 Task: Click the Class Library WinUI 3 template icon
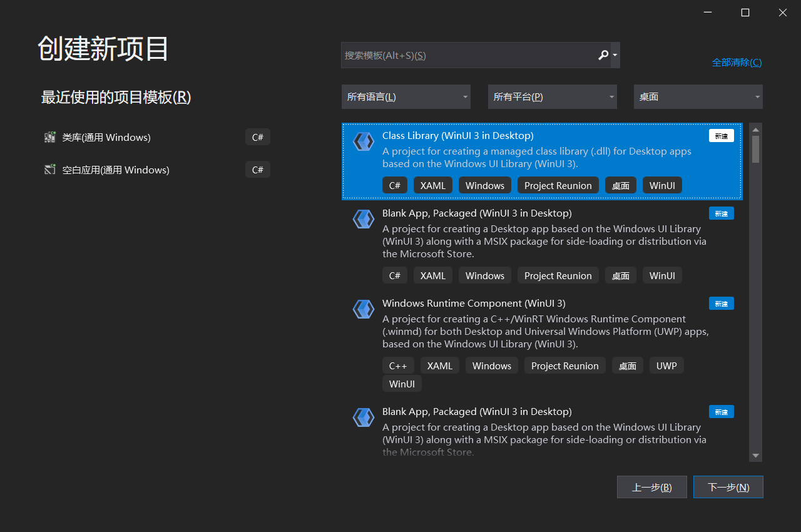click(x=364, y=141)
